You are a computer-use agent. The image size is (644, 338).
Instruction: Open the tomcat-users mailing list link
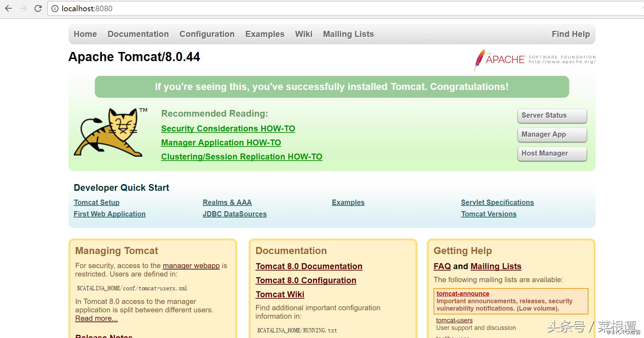click(x=454, y=320)
